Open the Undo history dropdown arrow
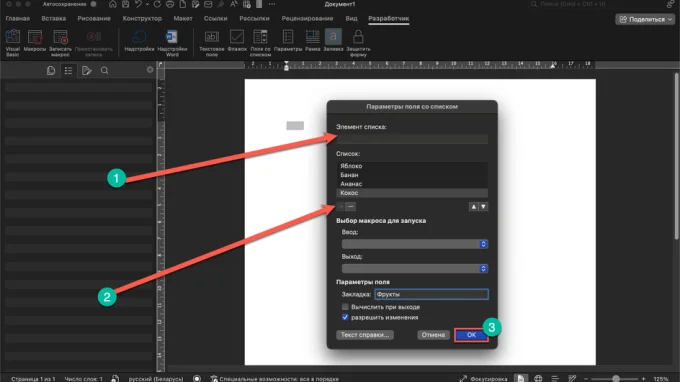Viewport: 680px width, 382px height. [147, 4]
